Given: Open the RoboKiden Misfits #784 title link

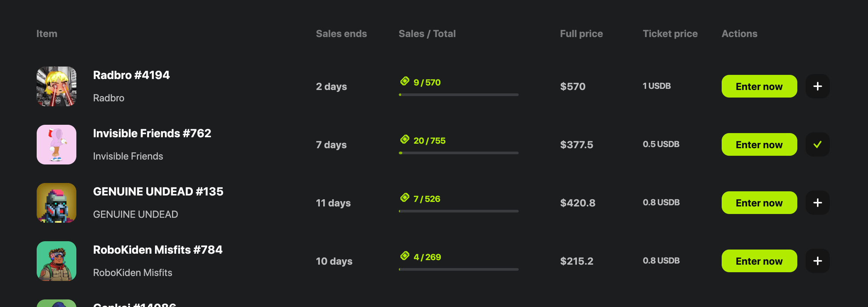Looking at the screenshot, I should pyautogui.click(x=158, y=250).
